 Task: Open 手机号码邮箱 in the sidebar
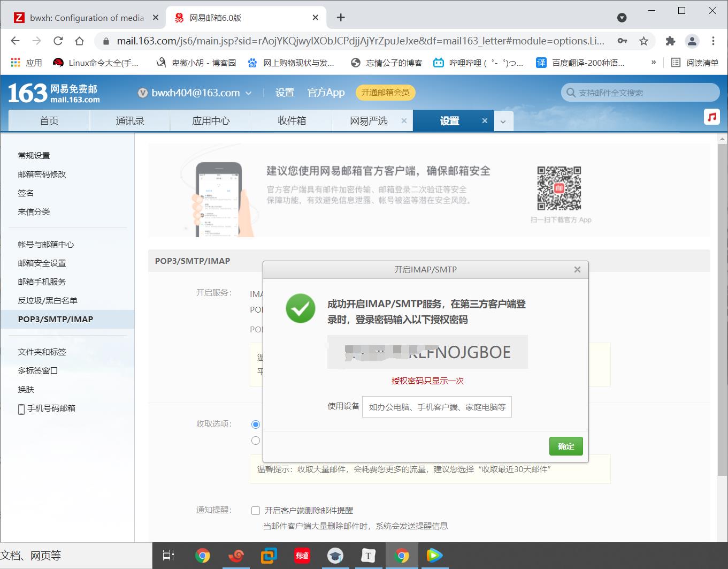click(47, 408)
